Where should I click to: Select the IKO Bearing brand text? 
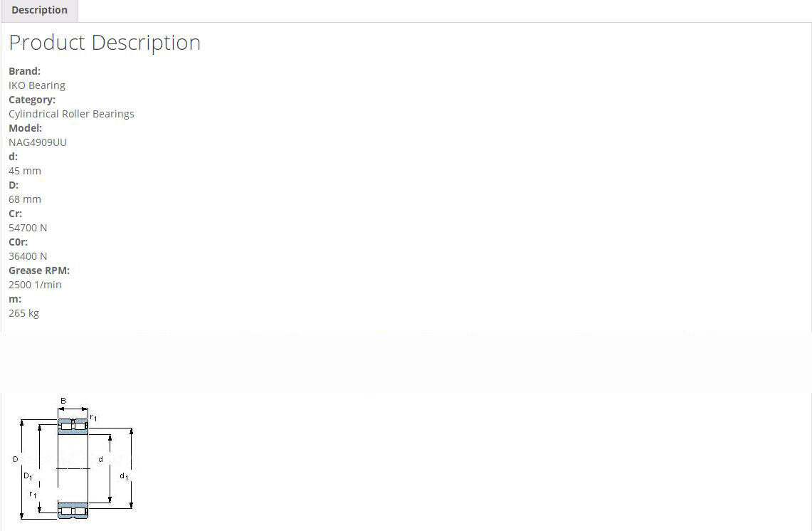37,85
